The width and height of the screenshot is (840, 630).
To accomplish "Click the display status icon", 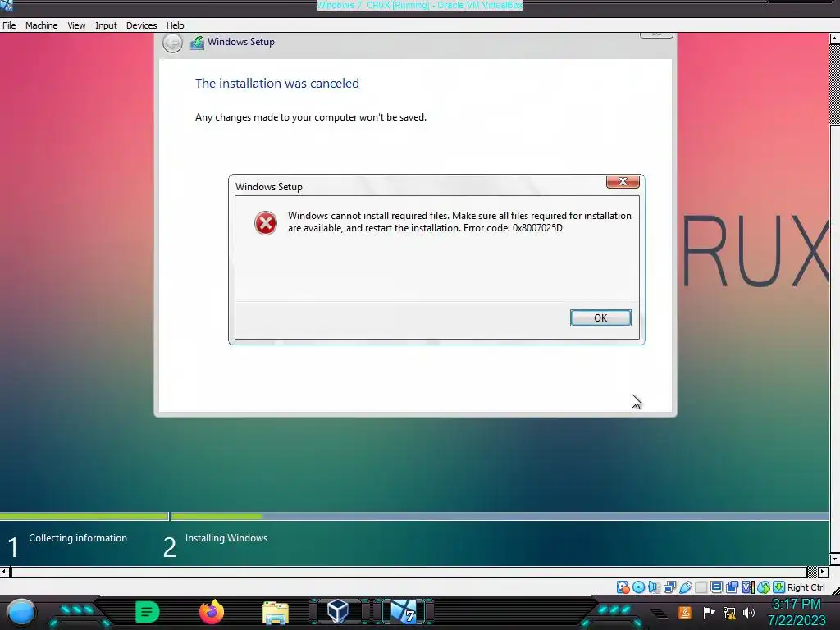I will (717, 587).
